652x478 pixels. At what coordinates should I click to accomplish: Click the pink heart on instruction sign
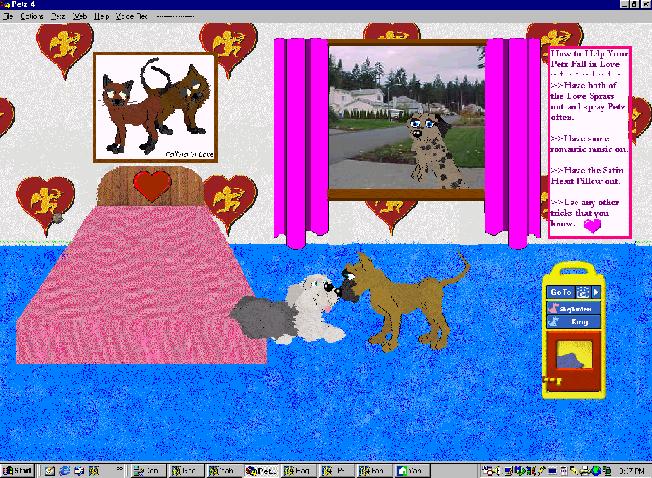592,227
